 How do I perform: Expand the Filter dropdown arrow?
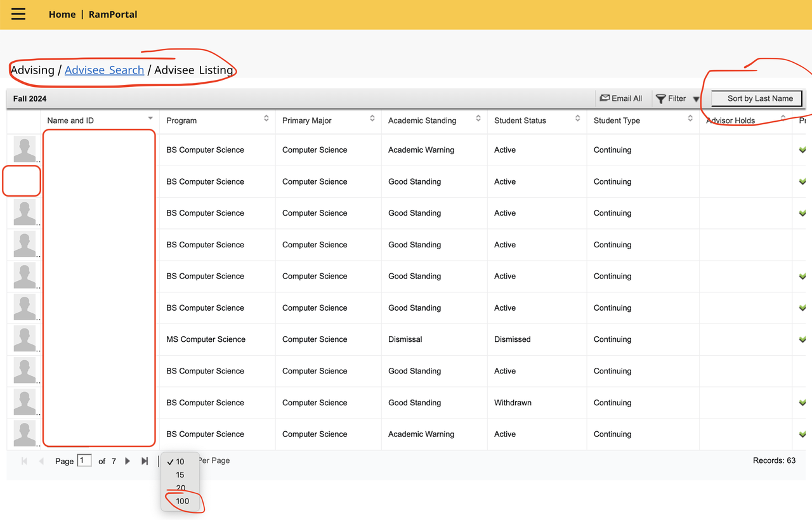pos(696,100)
